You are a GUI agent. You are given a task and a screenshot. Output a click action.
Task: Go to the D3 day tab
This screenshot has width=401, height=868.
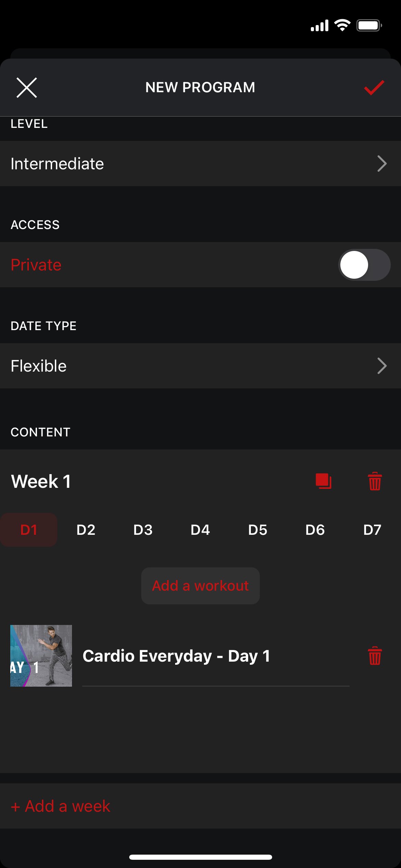coord(143,530)
